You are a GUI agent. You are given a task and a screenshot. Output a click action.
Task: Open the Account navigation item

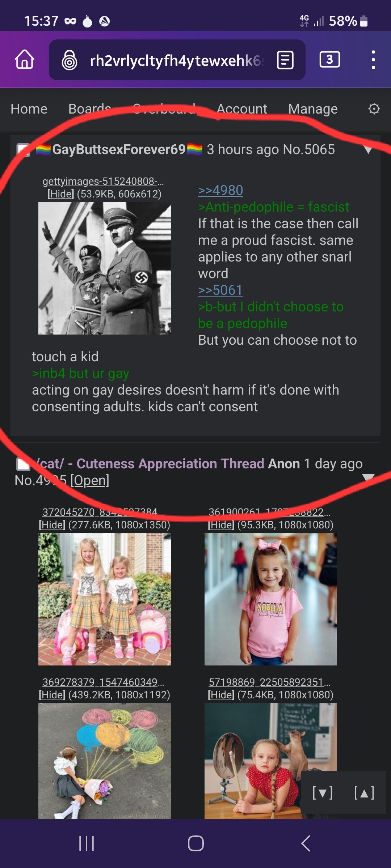[x=242, y=109]
